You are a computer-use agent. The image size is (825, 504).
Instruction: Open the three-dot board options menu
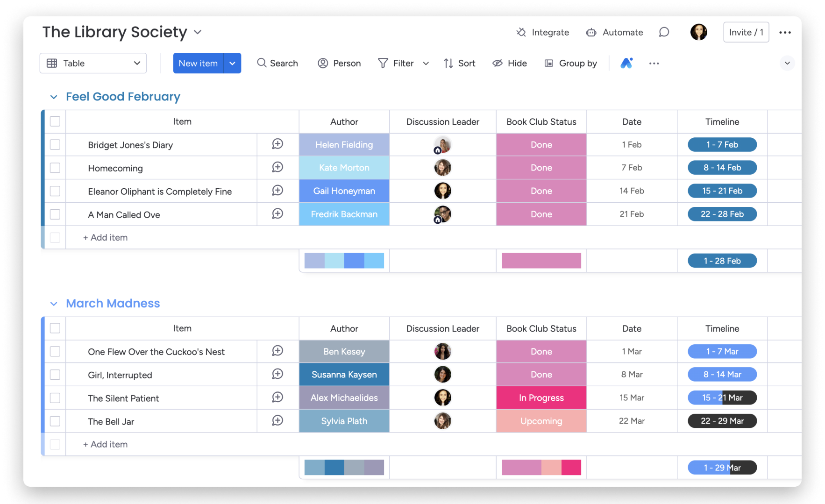(785, 32)
